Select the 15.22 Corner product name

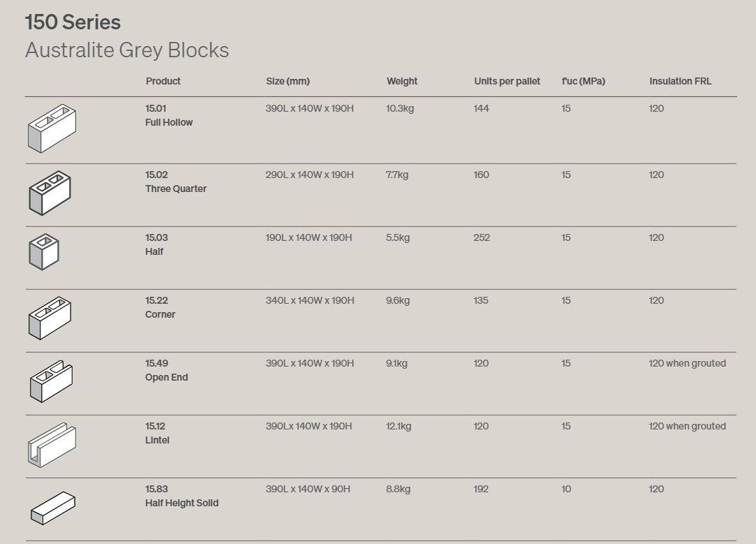(160, 307)
